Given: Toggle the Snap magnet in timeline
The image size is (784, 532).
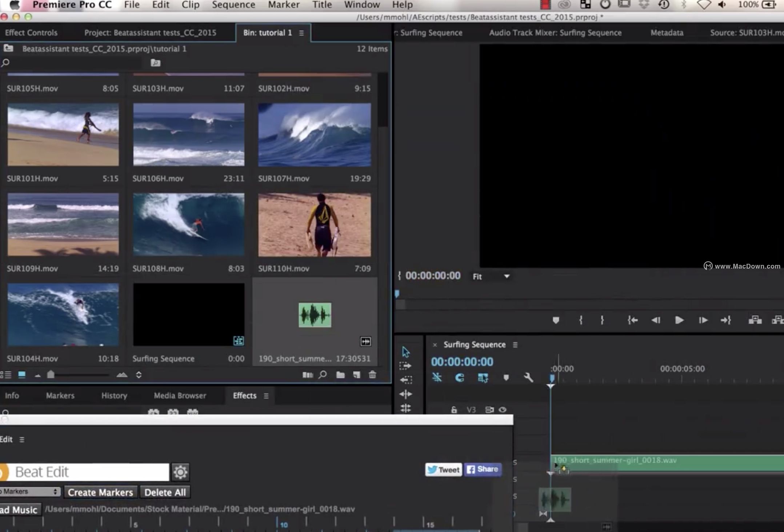Looking at the screenshot, I should click(460, 378).
